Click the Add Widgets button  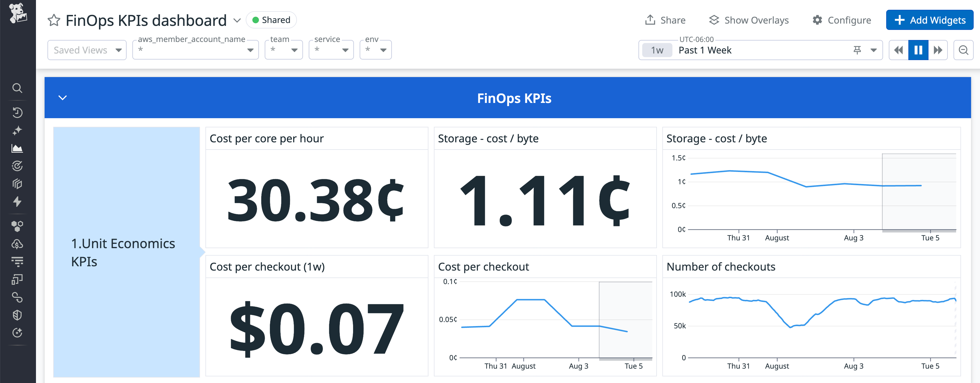coord(929,20)
